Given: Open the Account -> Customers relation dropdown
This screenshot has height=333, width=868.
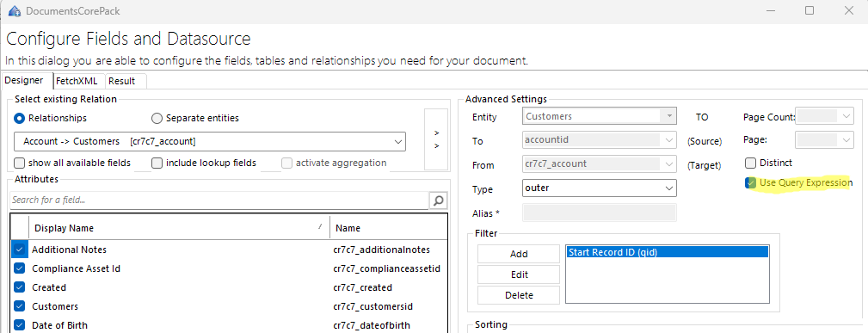Looking at the screenshot, I should (210, 141).
